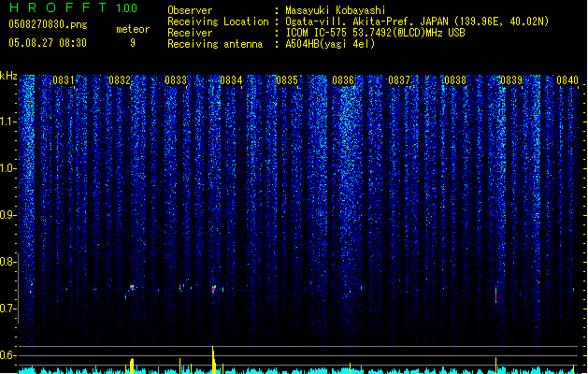Click the antenna value A504HB(yagi 4el)
Image resolution: width=588 pixels, height=374 pixels.
(x=330, y=44)
